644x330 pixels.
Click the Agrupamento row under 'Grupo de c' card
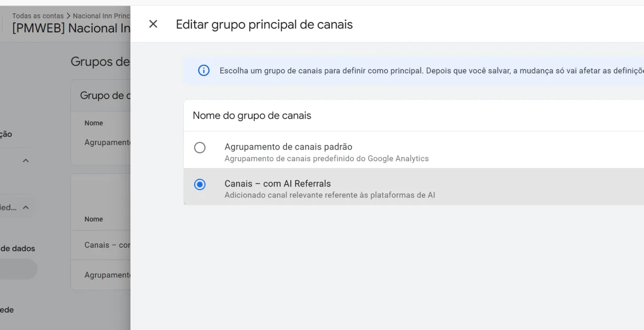pos(107,142)
